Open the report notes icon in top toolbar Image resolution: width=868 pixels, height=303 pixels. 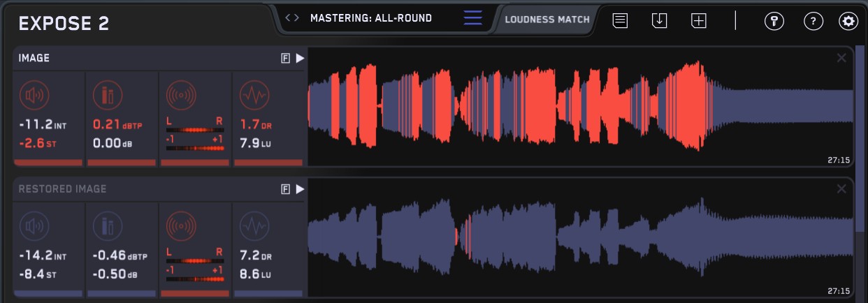(619, 20)
